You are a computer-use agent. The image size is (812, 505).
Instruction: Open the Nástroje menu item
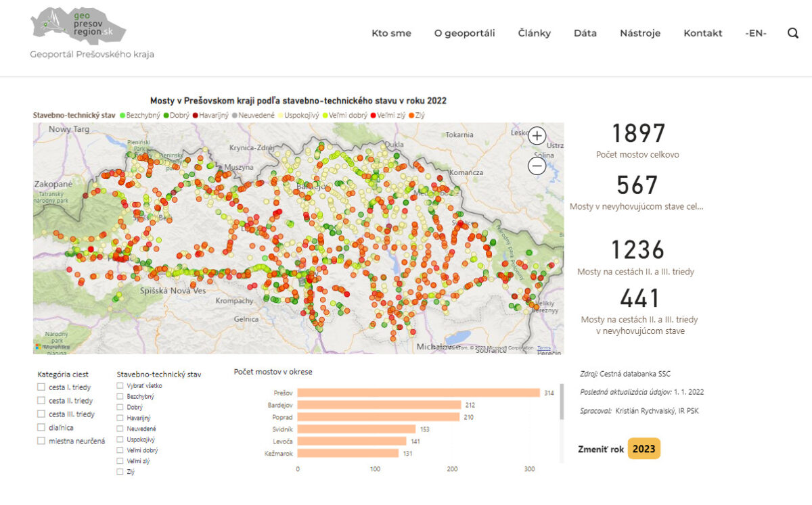[640, 33]
